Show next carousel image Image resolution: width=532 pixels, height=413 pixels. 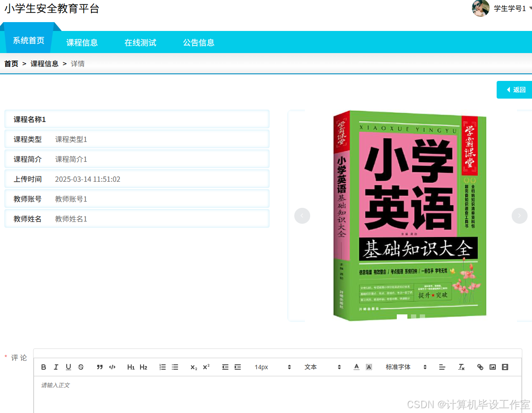[520, 216]
